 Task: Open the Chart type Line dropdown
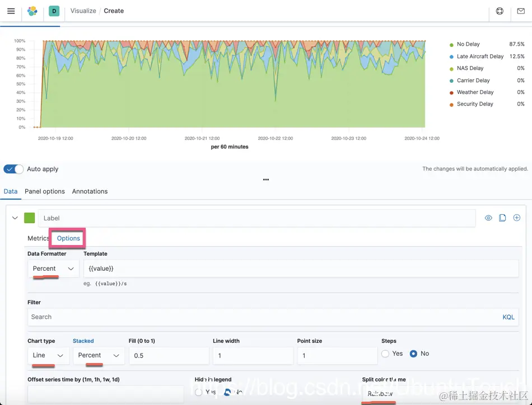[48, 355]
